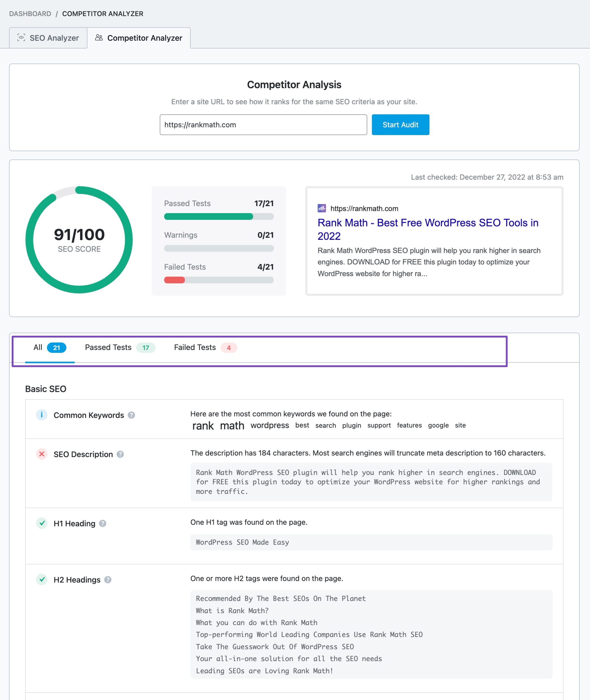Click the Start Audit button
The height and width of the screenshot is (700, 590).
pos(400,125)
